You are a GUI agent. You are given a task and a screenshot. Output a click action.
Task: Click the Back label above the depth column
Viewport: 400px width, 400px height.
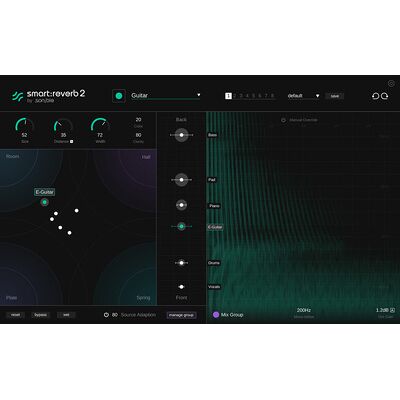click(x=181, y=119)
